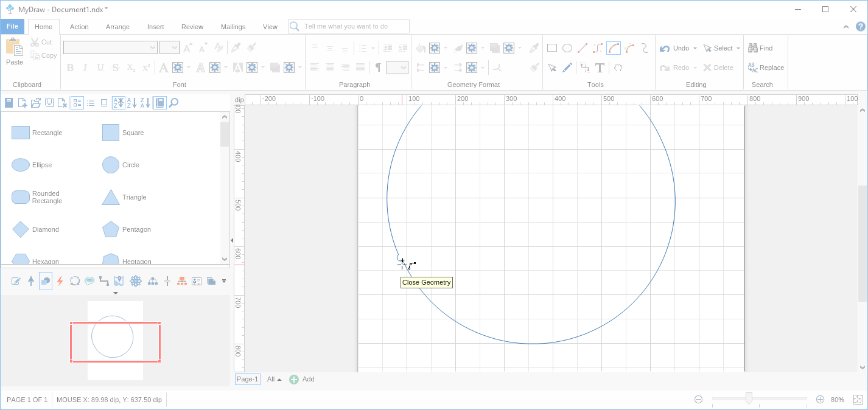Screen dimensions: 868x410
Task: Click the new library icon in library toolbar
Action: pyautogui.click(x=23, y=103)
